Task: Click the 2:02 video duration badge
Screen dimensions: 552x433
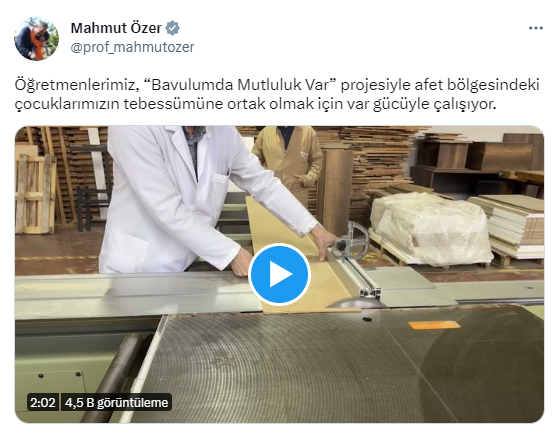Action: pyautogui.click(x=43, y=402)
